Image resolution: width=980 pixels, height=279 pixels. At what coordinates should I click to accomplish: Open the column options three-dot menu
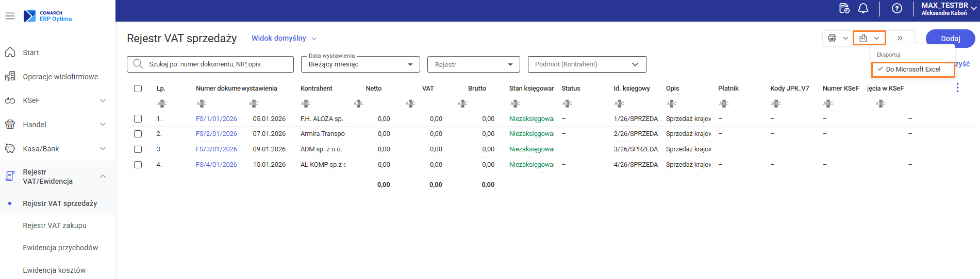pos(957,88)
